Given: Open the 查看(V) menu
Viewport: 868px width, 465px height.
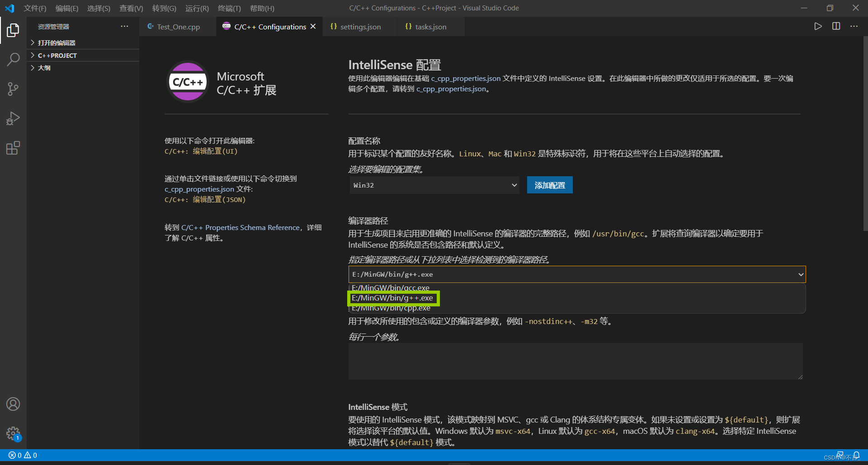Looking at the screenshot, I should tap(131, 8).
